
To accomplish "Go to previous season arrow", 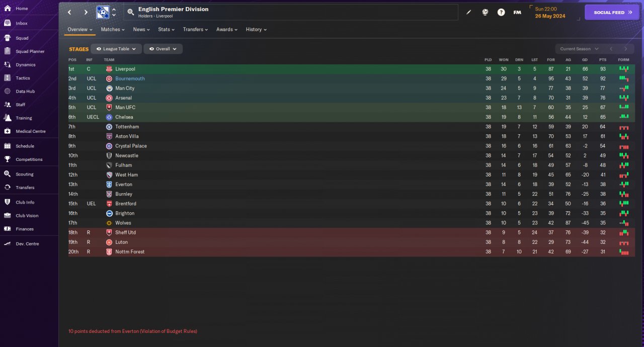I will pos(611,49).
